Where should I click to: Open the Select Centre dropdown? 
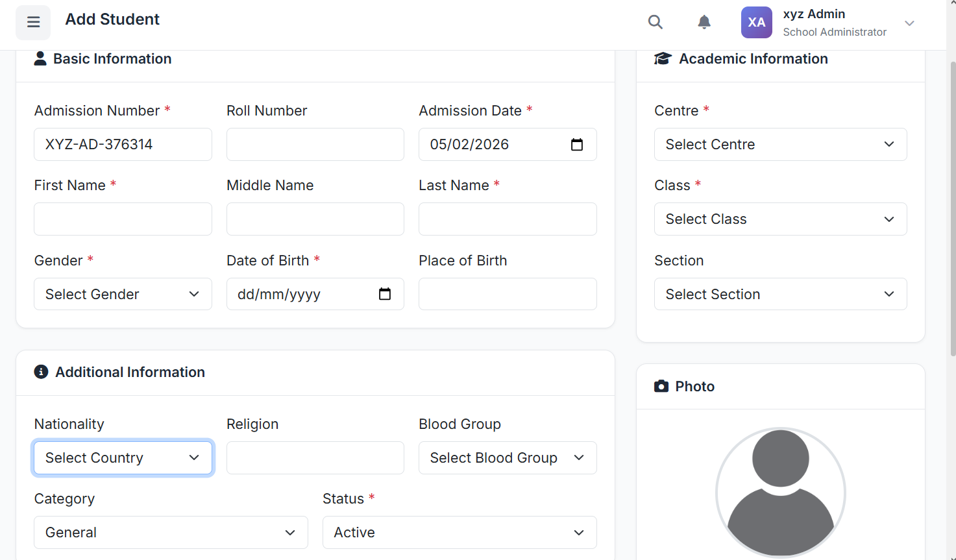[780, 145]
